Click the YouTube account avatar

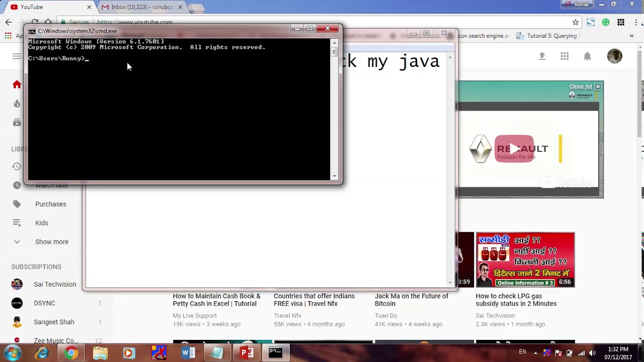614,56
